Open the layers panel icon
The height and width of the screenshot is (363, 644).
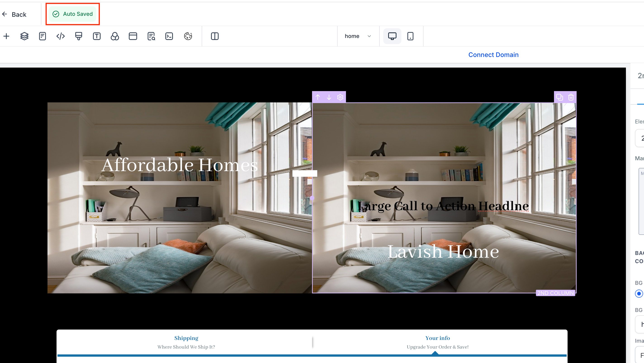tap(24, 36)
